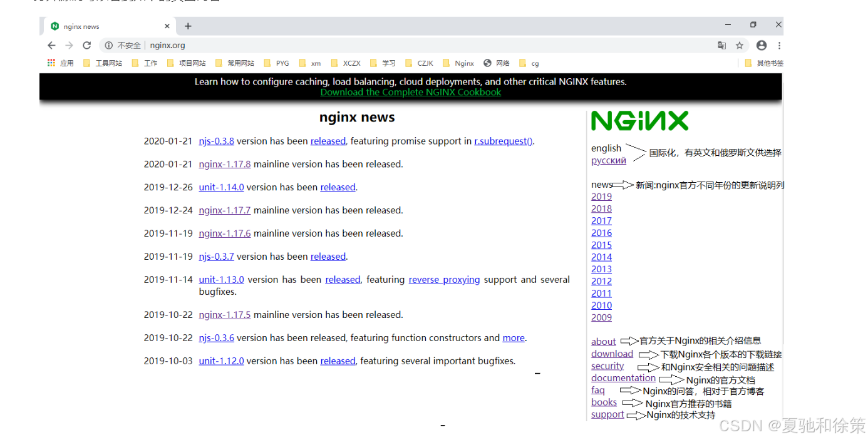The image size is (868, 440).
Task: Open the 网络 bookmark with globe icon
Action: (497, 63)
